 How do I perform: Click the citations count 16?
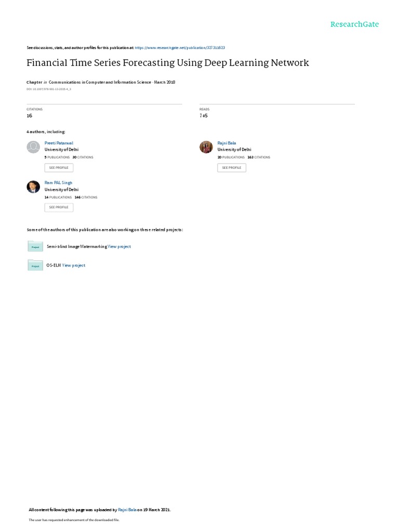[x=29, y=116]
